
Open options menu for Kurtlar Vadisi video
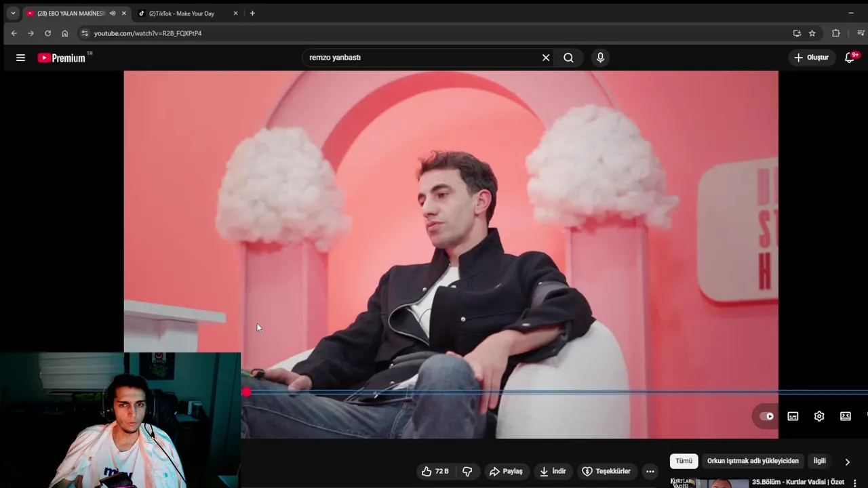[854, 483]
